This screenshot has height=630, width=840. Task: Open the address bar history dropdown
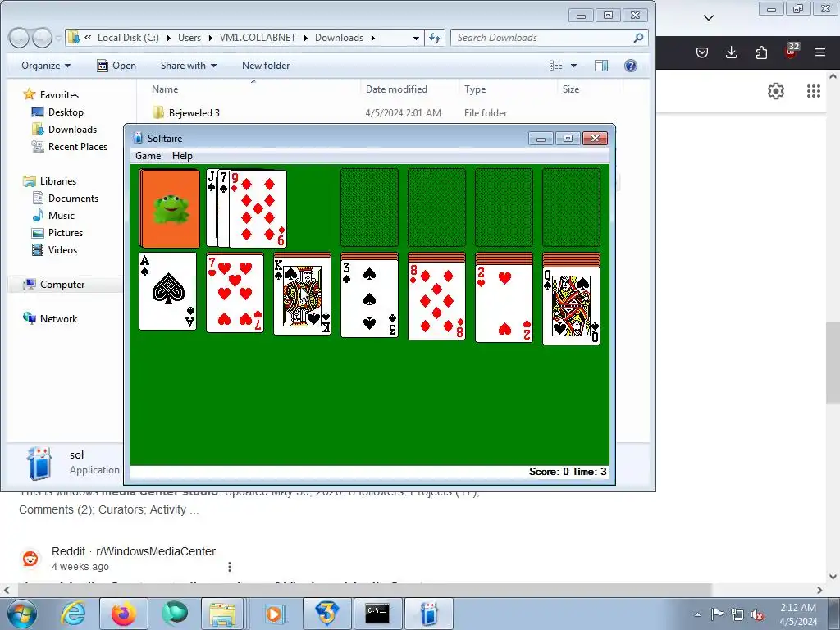(x=416, y=38)
